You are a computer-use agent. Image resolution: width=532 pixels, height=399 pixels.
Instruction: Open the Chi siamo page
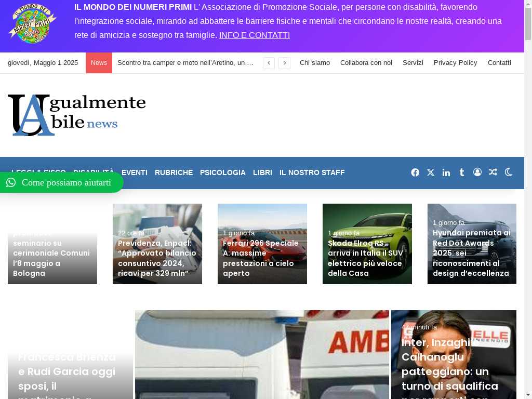(314, 63)
